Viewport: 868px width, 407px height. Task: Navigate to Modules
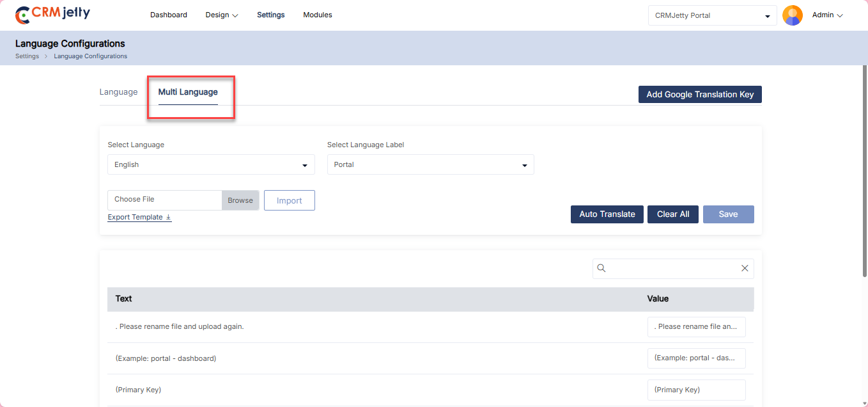pyautogui.click(x=318, y=15)
